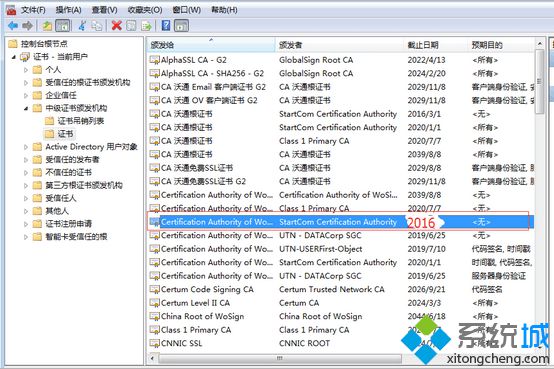This screenshot has width=554, height=369.
Task: Open the 操作(A) menu
Action: point(69,10)
